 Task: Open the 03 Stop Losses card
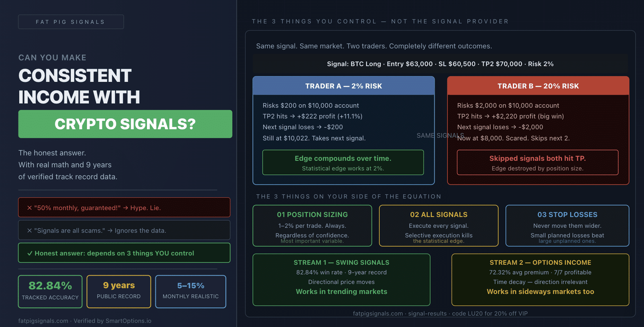pos(568,226)
